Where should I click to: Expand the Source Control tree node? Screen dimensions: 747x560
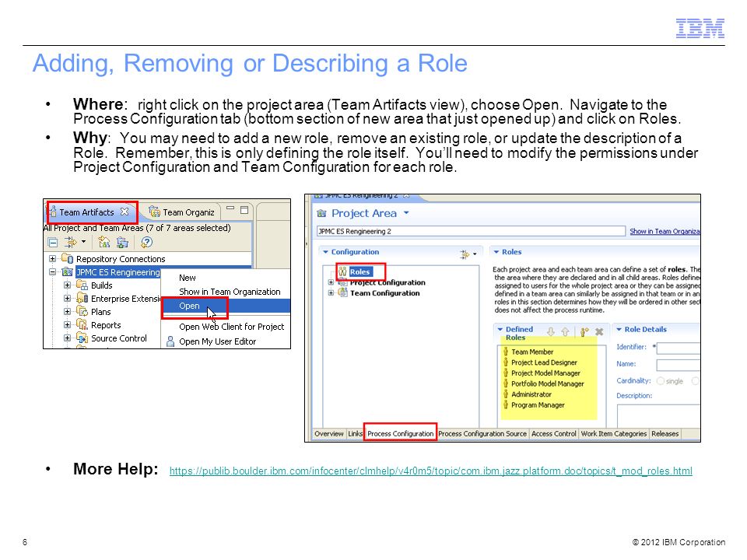pyautogui.click(x=67, y=338)
